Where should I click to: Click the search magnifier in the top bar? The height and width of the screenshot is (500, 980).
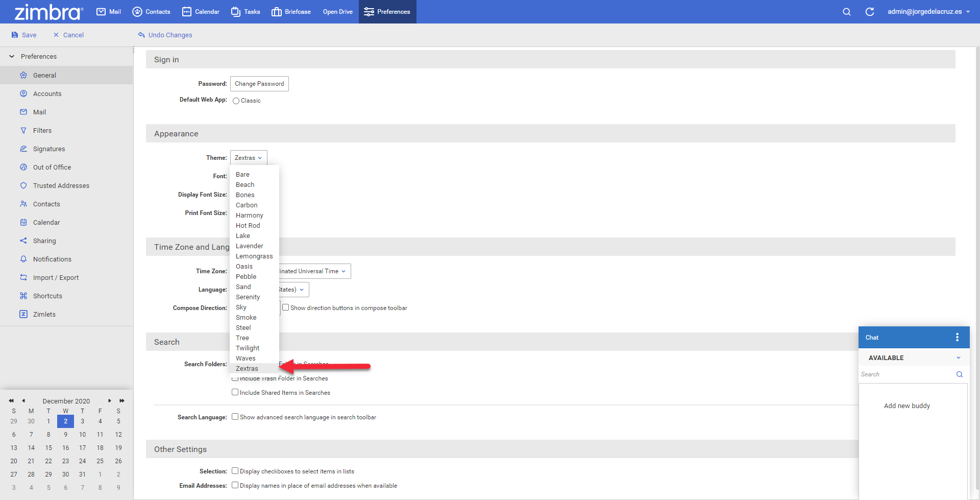coord(847,12)
